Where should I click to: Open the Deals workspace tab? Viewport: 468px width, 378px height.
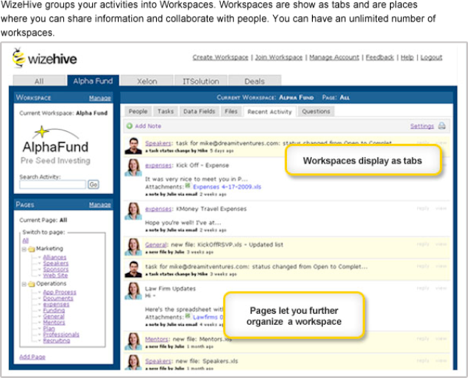pos(255,81)
